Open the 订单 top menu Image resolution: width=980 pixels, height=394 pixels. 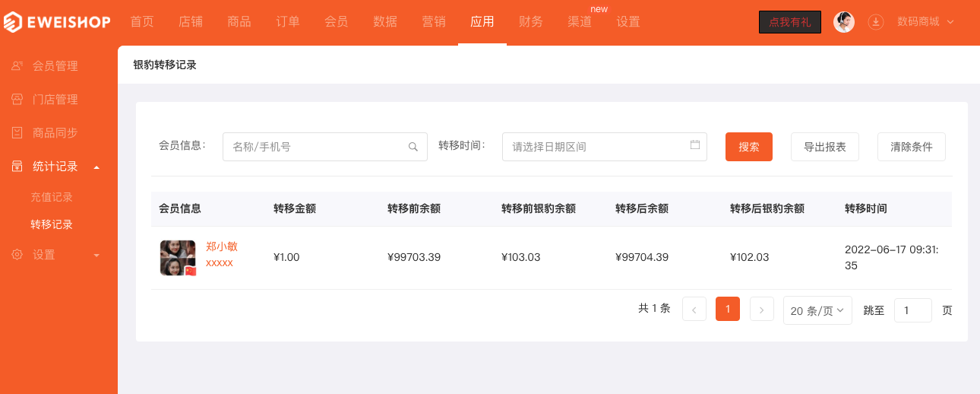288,22
